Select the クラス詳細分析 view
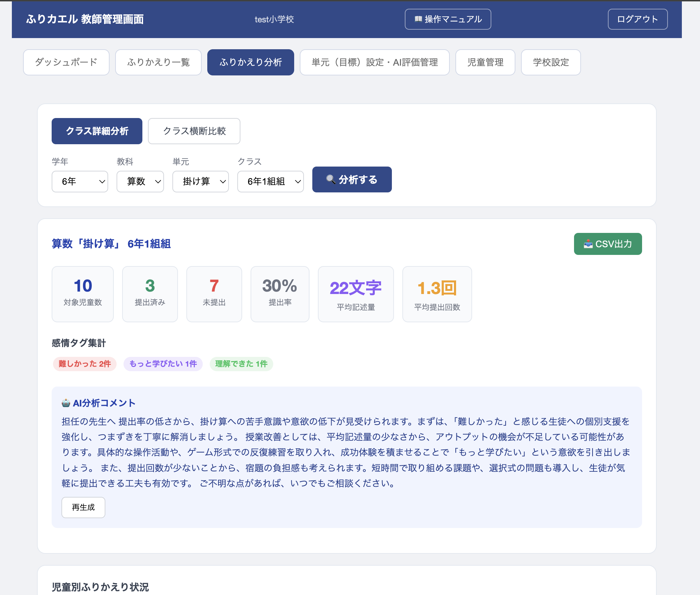Viewport: 700px width, 595px height. pos(97,131)
